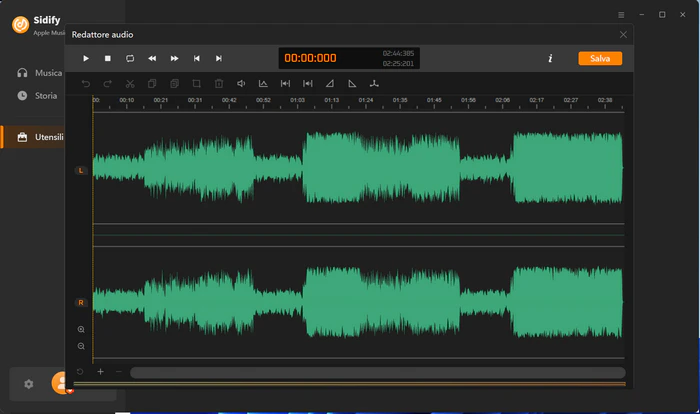The width and height of the screenshot is (700, 414).
Task: Zoom in timeline with plus button
Action: point(100,372)
